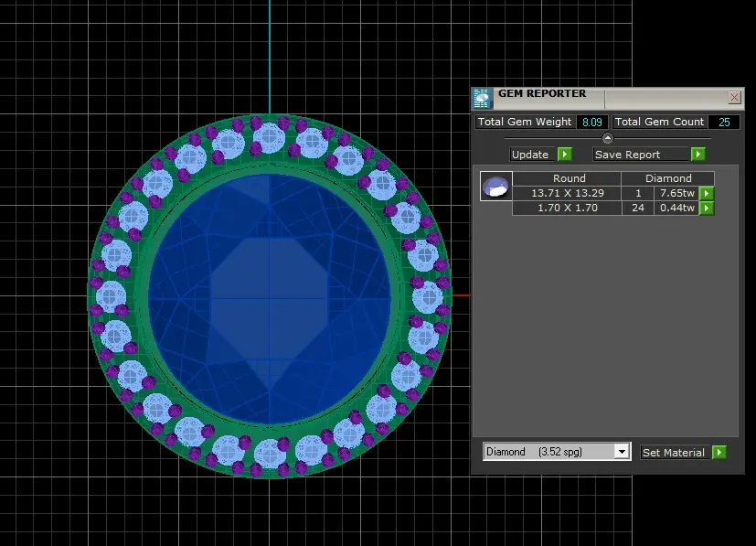
Task: Click the GEM REPORTER title bar
Action: (608, 99)
